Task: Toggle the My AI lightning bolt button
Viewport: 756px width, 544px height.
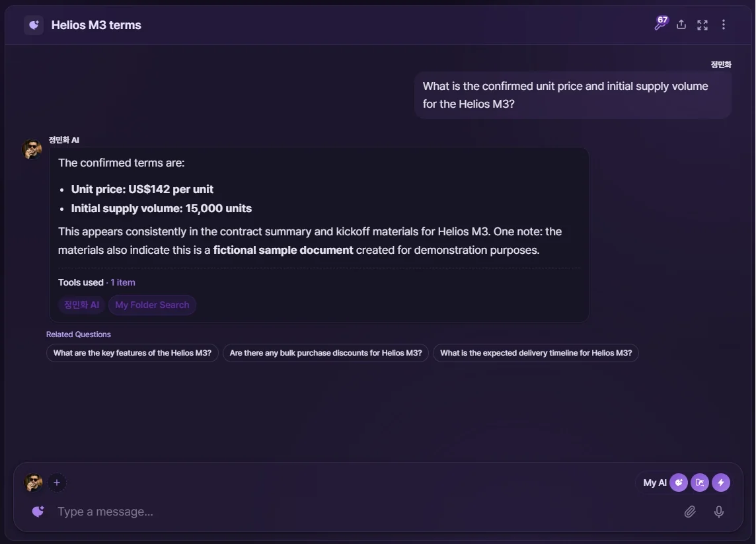Action: 721,483
